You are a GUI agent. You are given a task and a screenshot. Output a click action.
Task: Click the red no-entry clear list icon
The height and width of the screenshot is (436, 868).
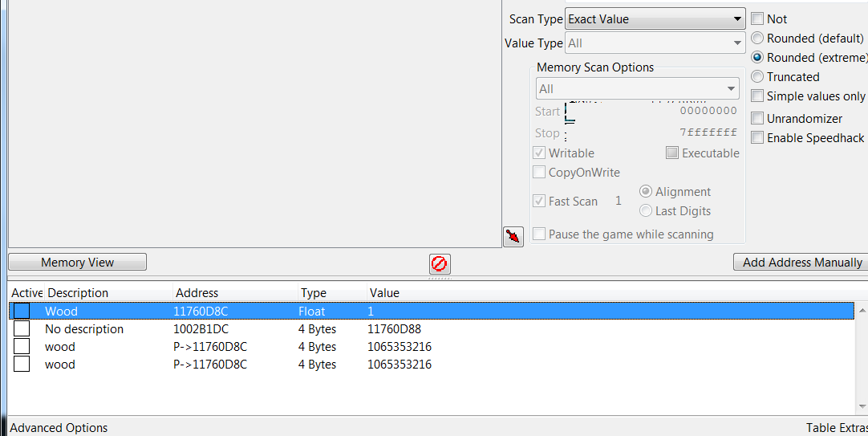[x=440, y=263]
